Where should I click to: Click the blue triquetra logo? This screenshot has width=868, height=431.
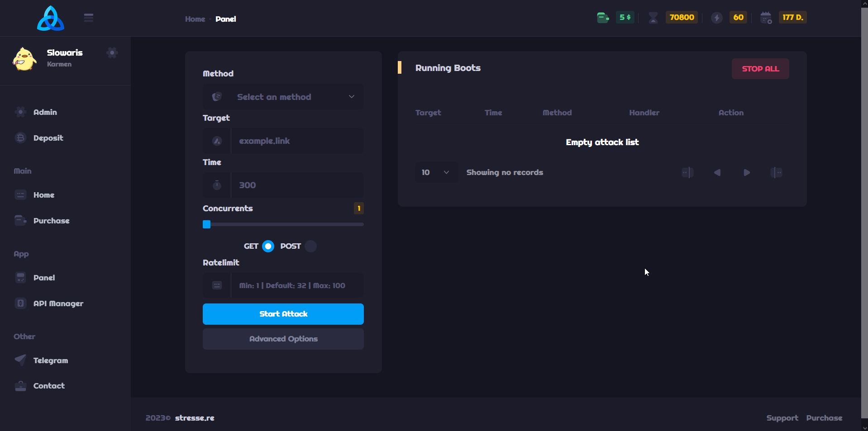pyautogui.click(x=50, y=19)
